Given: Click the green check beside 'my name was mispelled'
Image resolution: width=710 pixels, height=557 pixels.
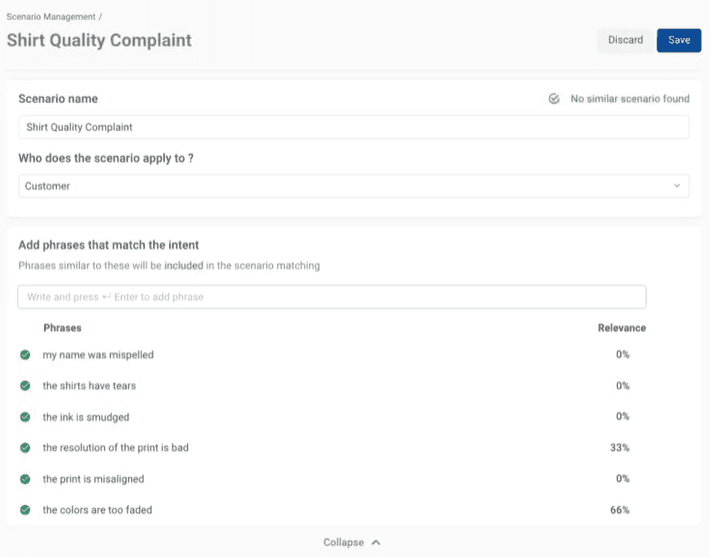Looking at the screenshot, I should [25, 355].
